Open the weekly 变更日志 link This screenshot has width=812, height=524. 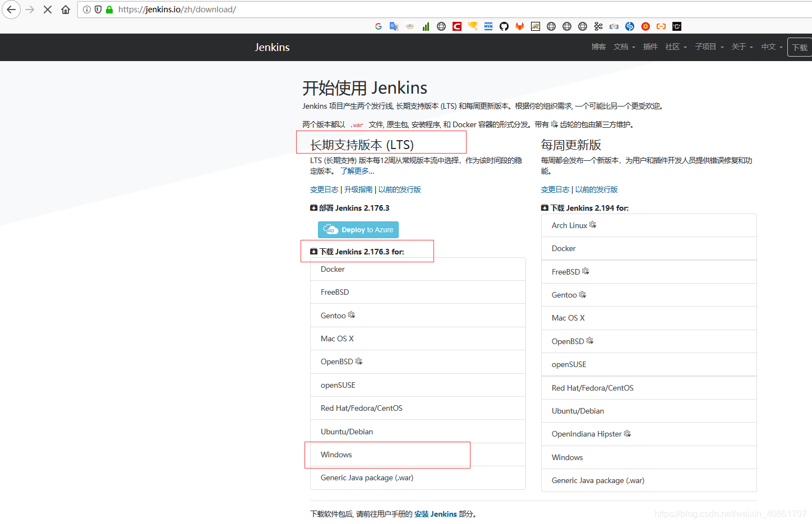(x=555, y=189)
